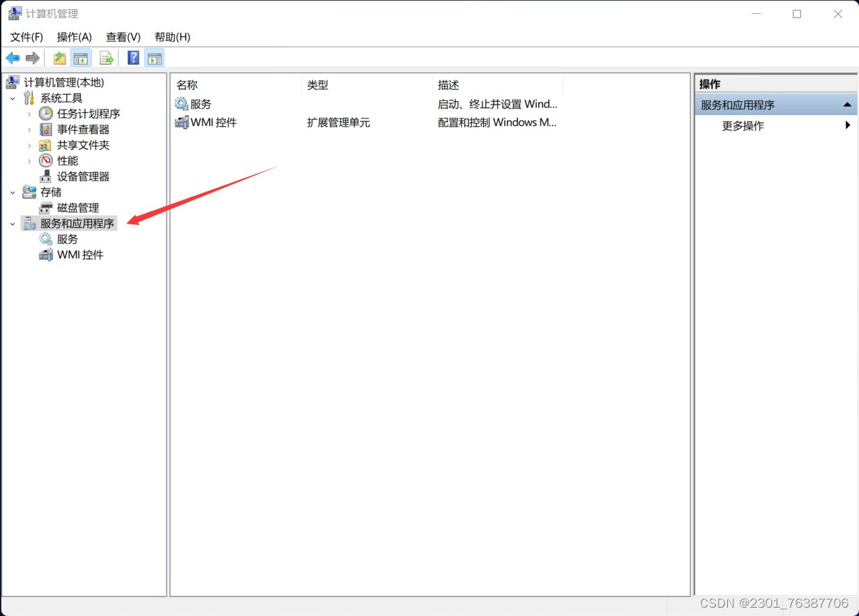Image resolution: width=859 pixels, height=616 pixels.
Task: Select 事件查看器 label in tree
Action: pyautogui.click(x=83, y=130)
